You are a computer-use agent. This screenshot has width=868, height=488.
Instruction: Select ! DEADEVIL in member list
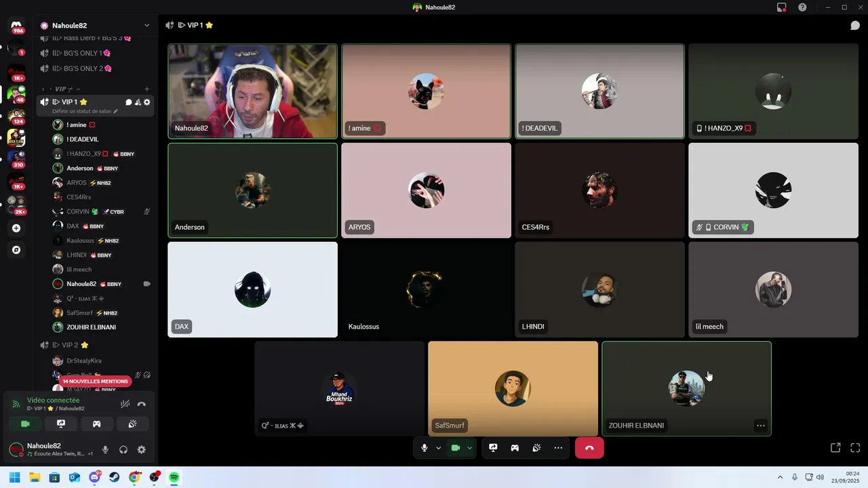(102, 139)
